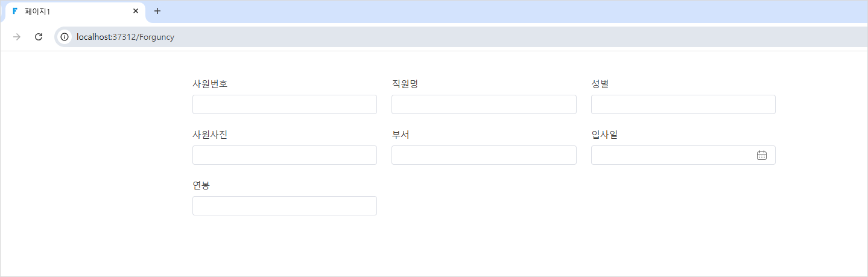This screenshot has height=277, width=868.
Task: Focus the 직원명 input field
Action: coord(484,104)
